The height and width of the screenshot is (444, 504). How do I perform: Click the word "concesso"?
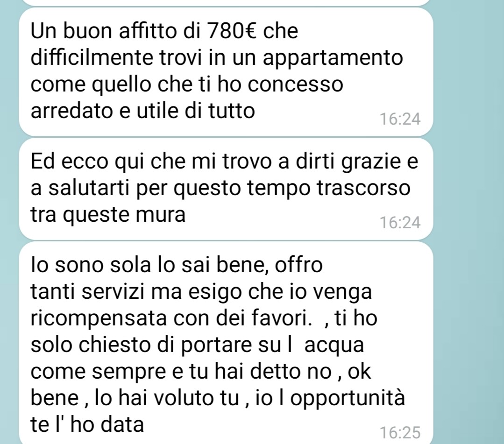point(296,85)
